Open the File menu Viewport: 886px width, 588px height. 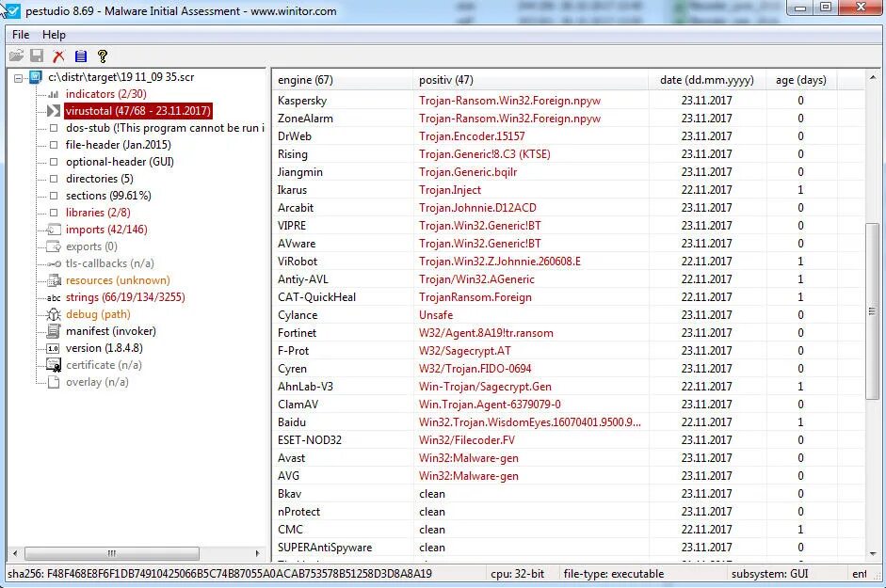(21, 35)
